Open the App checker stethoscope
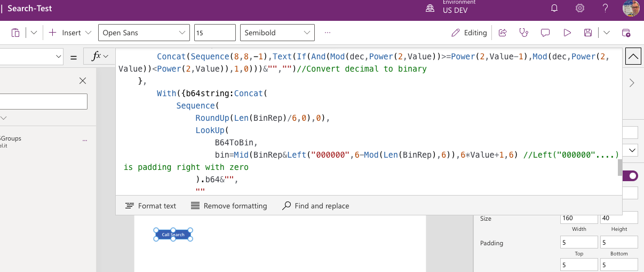This screenshot has height=272, width=644. click(524, 33)
